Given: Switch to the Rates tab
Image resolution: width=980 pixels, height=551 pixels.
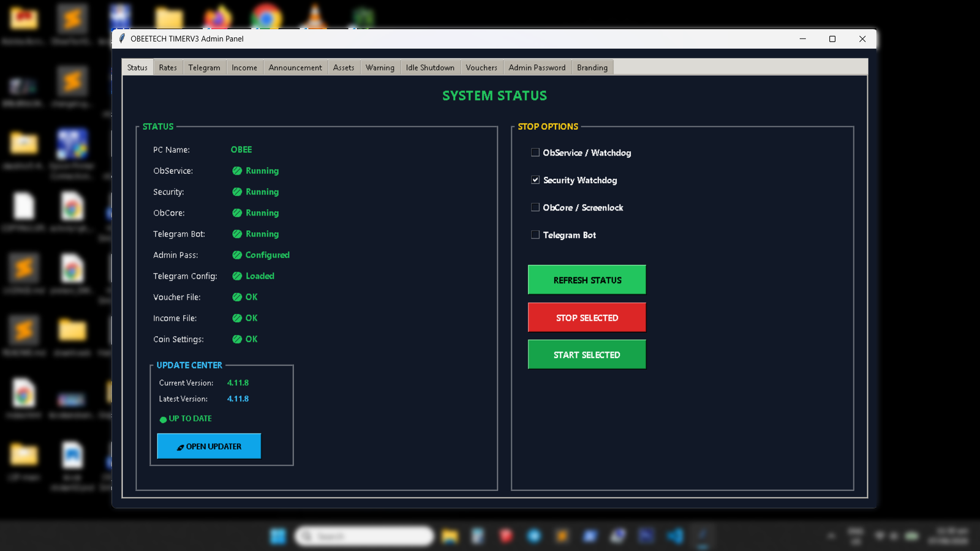Looking at the screenshot, I should point(168,67).
